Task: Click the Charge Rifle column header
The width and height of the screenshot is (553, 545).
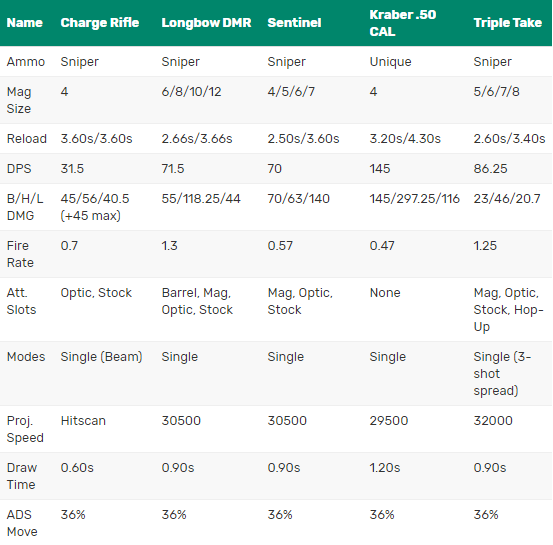Action: [x=100, y=23]
